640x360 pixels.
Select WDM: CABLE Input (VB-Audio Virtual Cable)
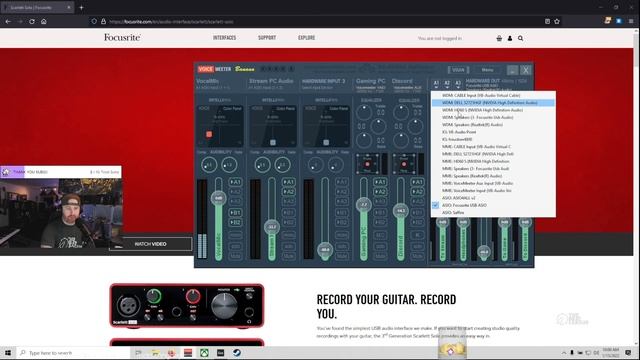pos(493,96)
